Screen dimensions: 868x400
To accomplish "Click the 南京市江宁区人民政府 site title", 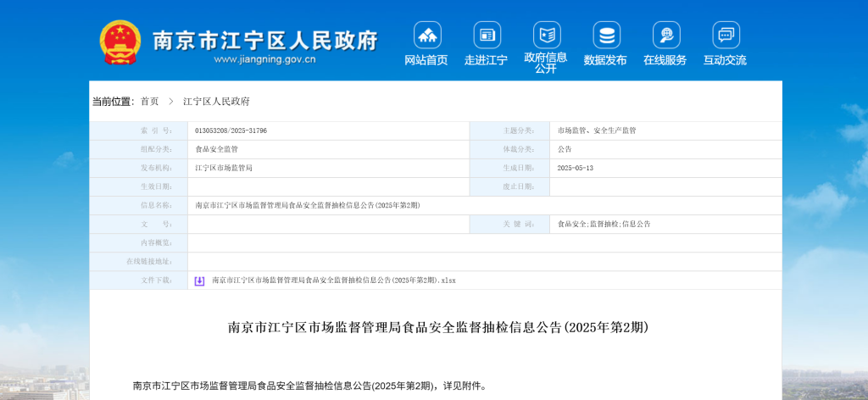I will point(264,39).
